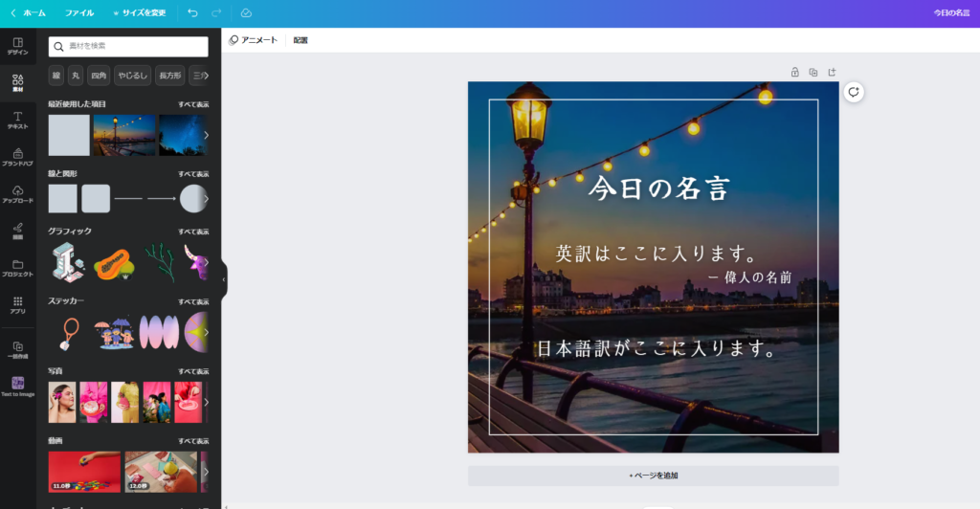Open the サイズを変更 resize menu
The width and height of the screenshot is (980, 509).
[139, 13]
